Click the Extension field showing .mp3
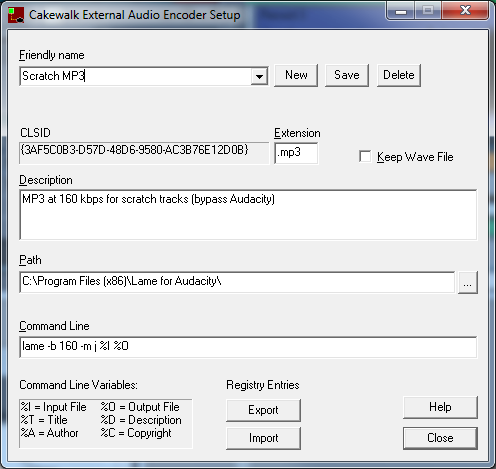This screenshot has height=469, width=496. coord(296,153)
